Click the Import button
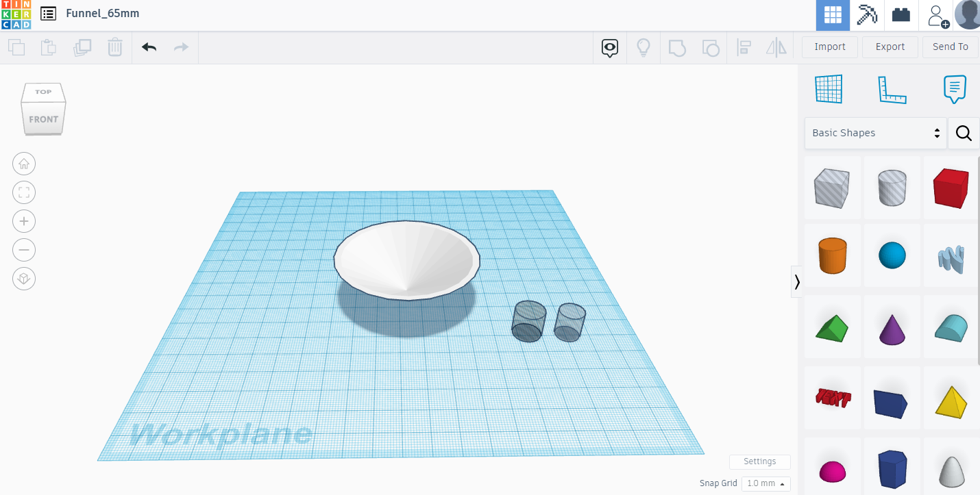This screenshot has height=495, width=980. [830, 47]
